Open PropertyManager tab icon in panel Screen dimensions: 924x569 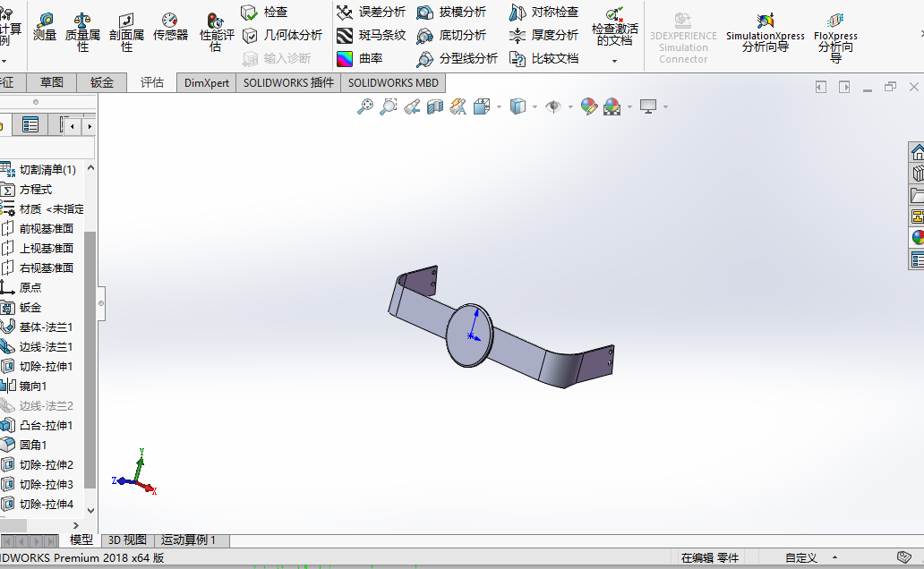[30, 125]
